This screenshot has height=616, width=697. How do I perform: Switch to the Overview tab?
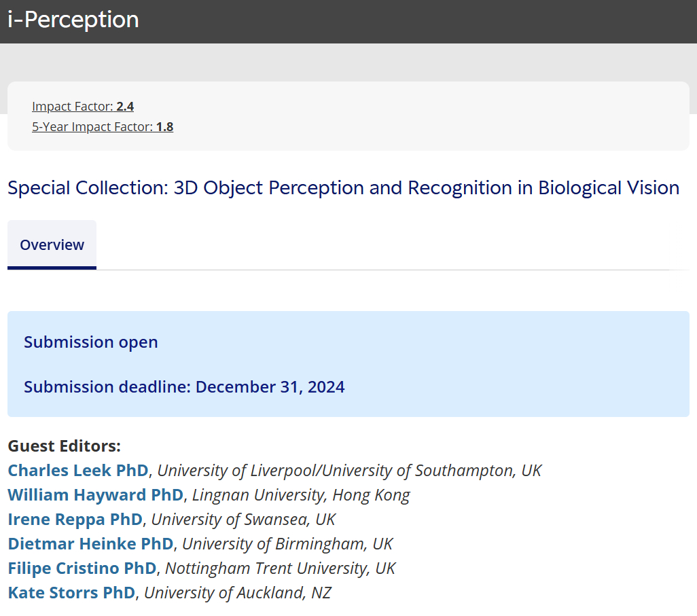[x=52, y=245]
